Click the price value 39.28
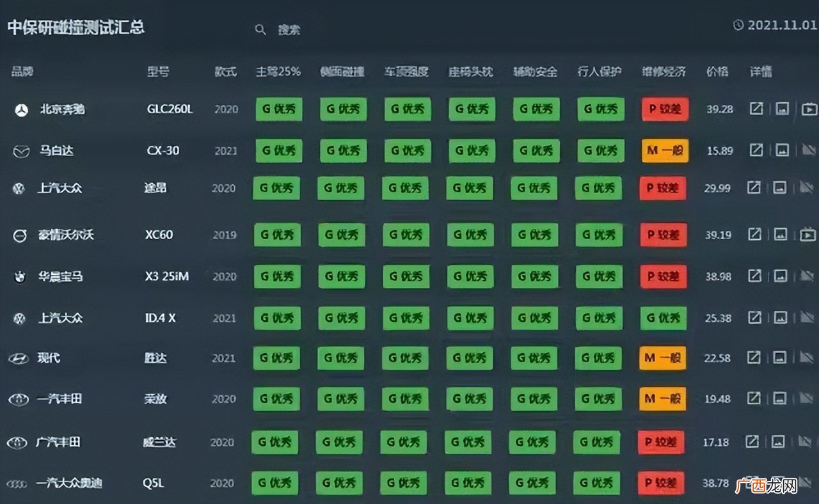This screenshot has height=504, width=819. (720, 109)
